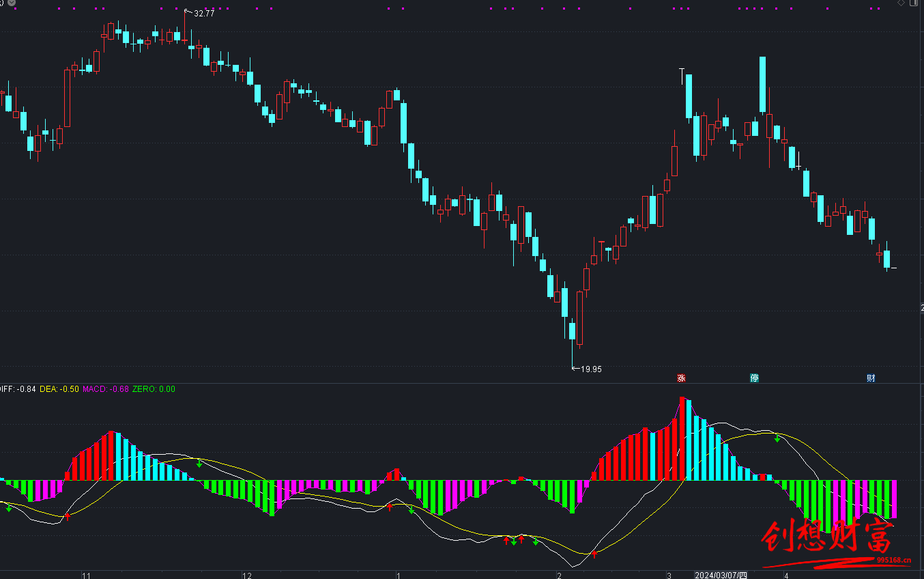Screen dimensions: 924x579
Task: Open the 995168.cn watermark link
Action: (893, 560)
